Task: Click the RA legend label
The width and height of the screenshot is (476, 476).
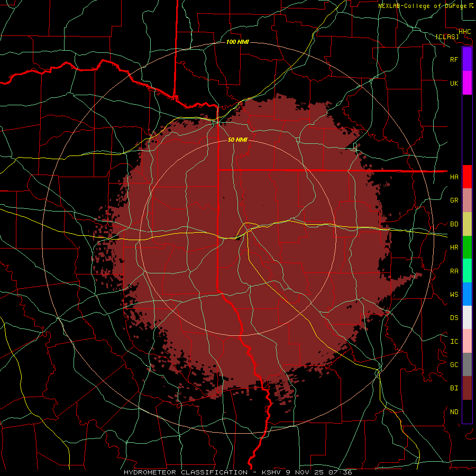Action: pyautogui.click(x=454, y=271)
